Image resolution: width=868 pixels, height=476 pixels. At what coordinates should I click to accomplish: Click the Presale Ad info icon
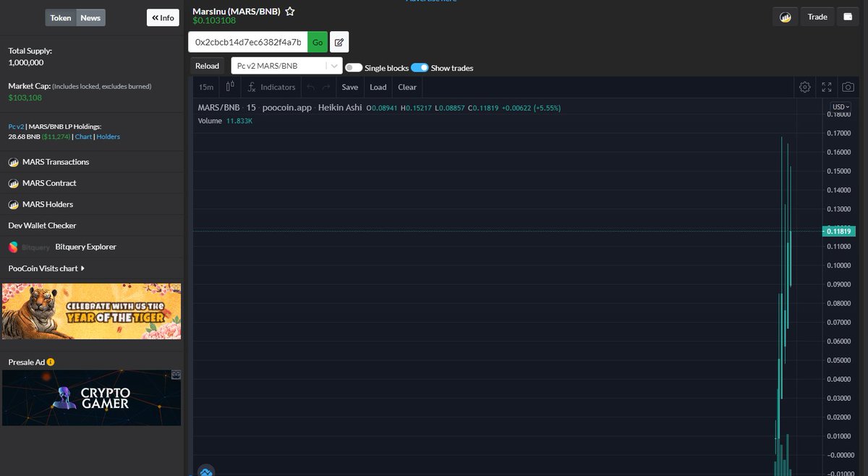[51, 362]
